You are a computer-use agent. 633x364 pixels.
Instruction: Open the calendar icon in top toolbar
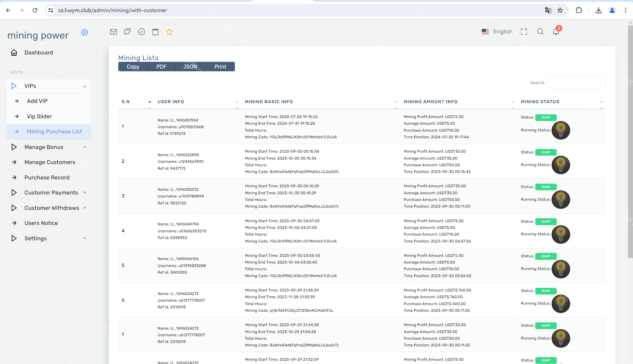click(155, 32)
